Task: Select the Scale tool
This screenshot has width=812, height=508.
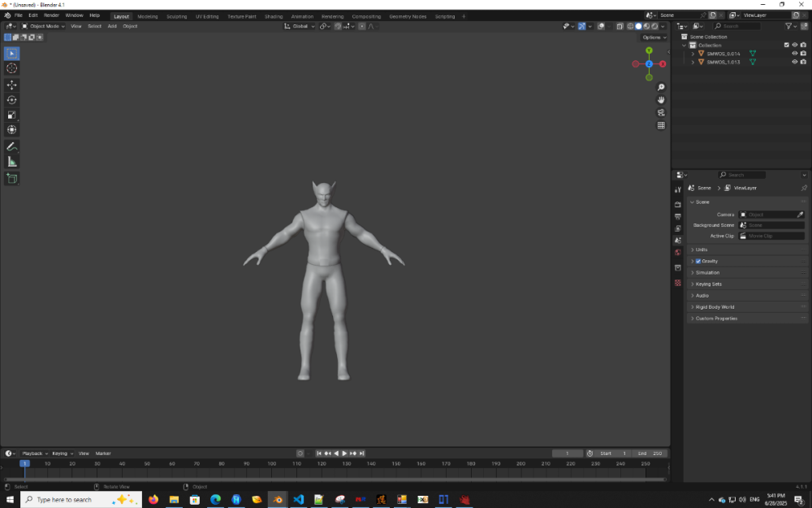Action: [x=11, y=114]
